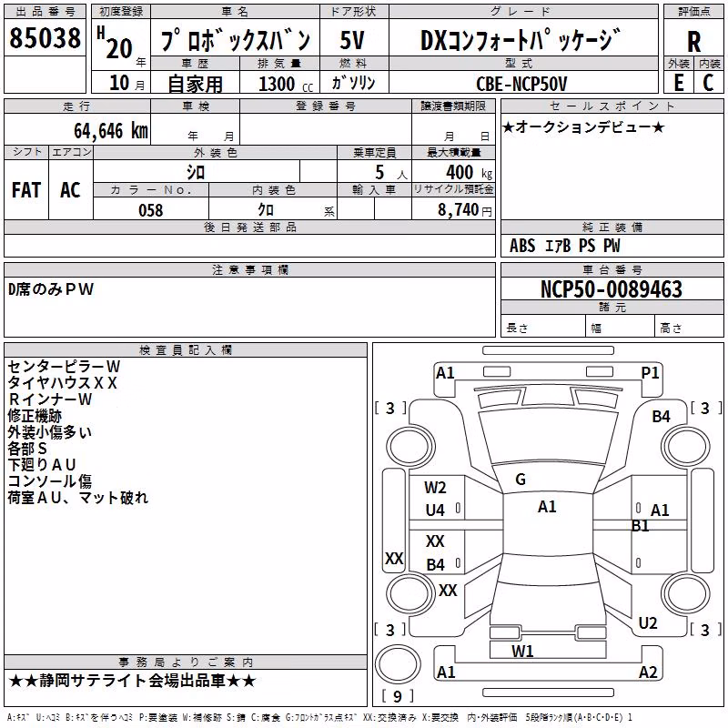Screen dimensions: 728x728
Task: Click spare tire rating 9
Action: pos(398,696)
